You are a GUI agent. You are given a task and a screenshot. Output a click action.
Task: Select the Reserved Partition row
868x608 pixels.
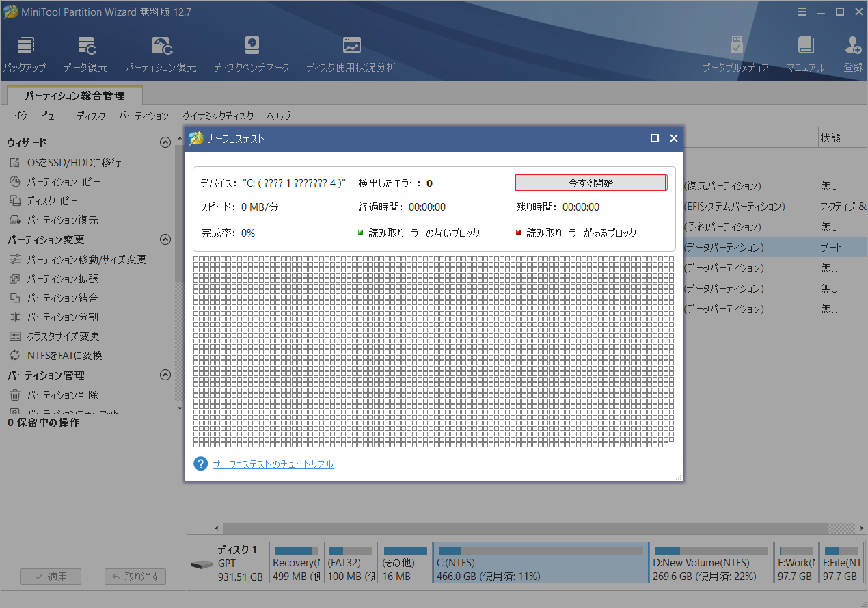coord(776,226)
